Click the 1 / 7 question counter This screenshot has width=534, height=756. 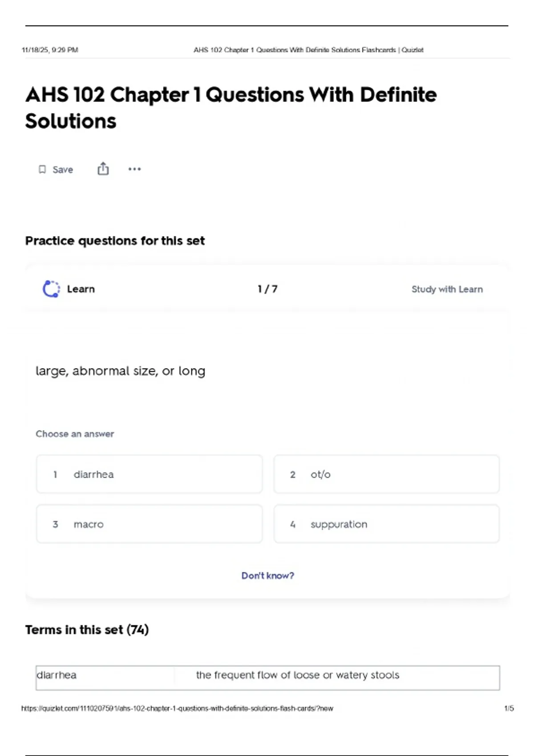click(267, 289)
